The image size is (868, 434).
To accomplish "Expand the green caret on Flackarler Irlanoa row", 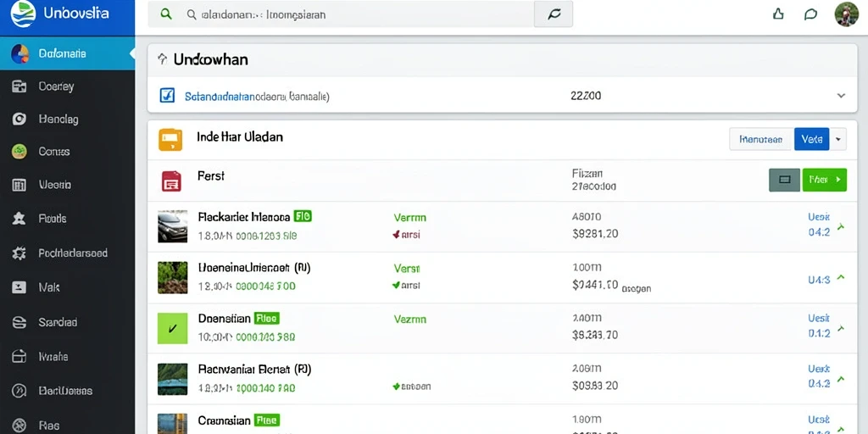I will pos(840,225).
